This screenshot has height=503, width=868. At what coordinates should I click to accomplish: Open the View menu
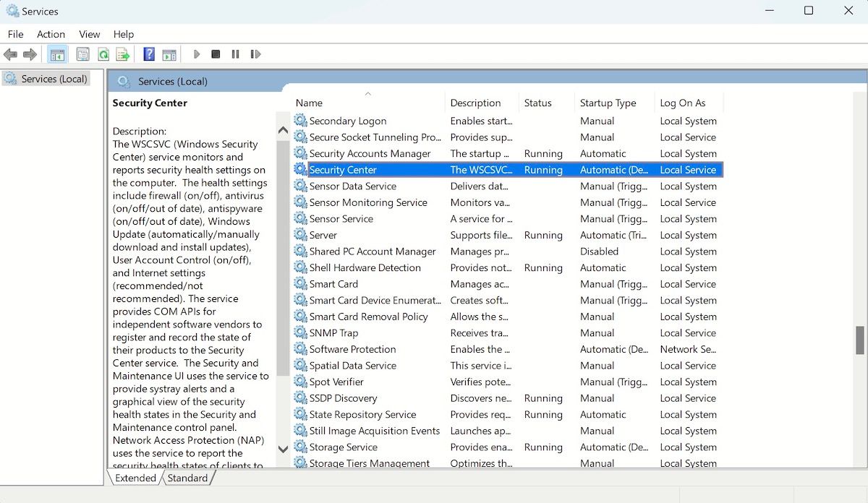[x=89, y=34]
